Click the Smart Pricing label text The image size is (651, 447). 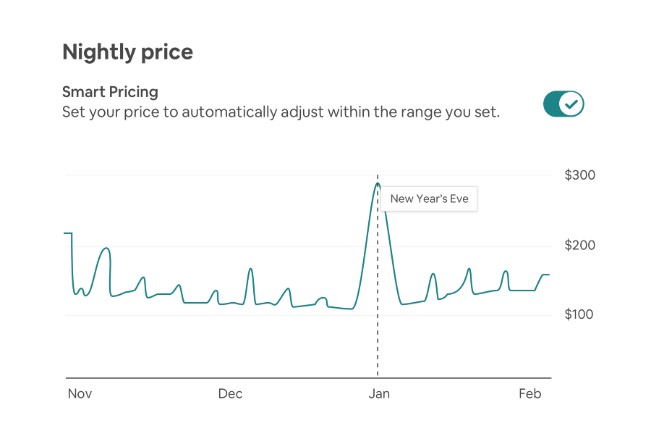click(x=110, y=92)
